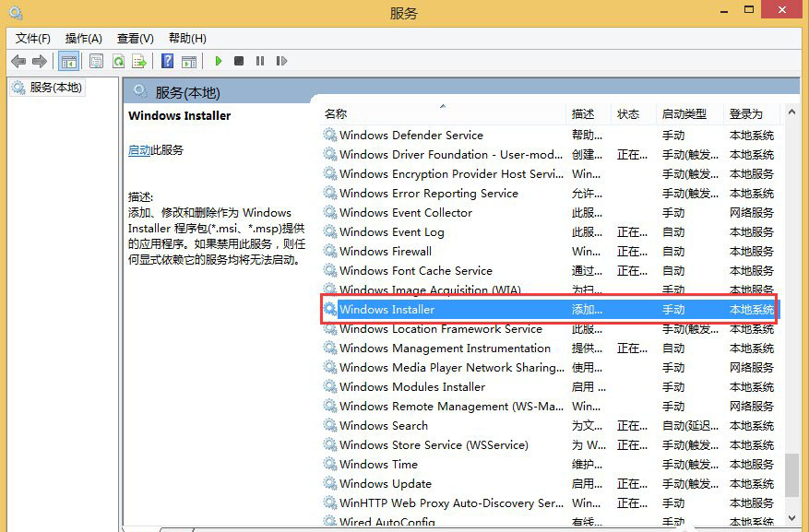Select Windows Error Reporting Service

pyautogui.click(x=549, y=194)
